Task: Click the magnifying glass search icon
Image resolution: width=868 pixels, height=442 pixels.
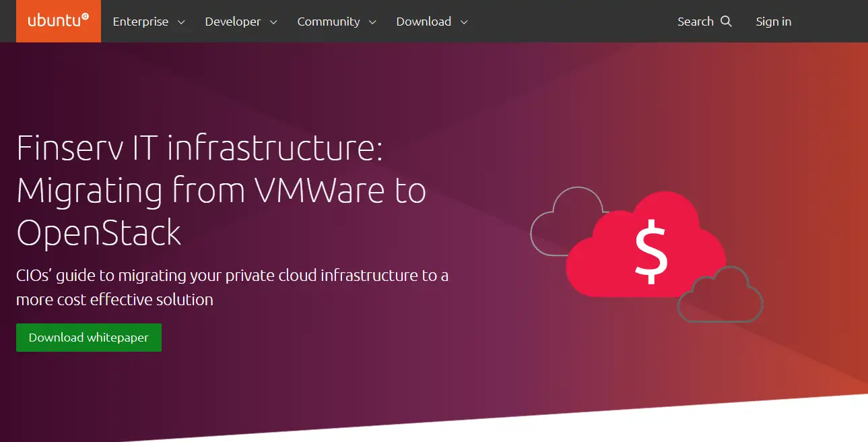Action: tap(726, 22)
